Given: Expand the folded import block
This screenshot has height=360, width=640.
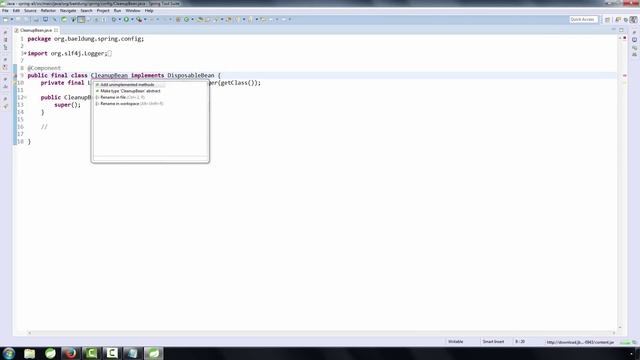Looking at the screenshot, I should tap(25, 53).
